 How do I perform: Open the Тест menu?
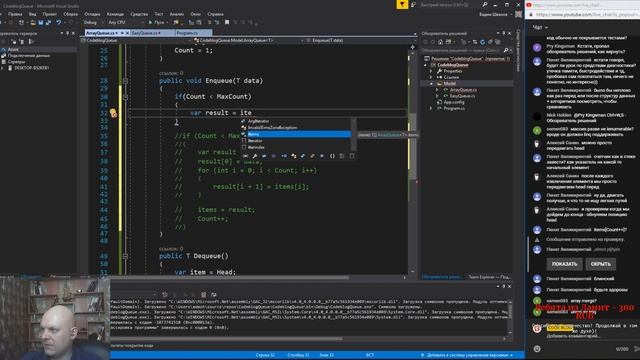pyautogui.click(x=159, y=14)
